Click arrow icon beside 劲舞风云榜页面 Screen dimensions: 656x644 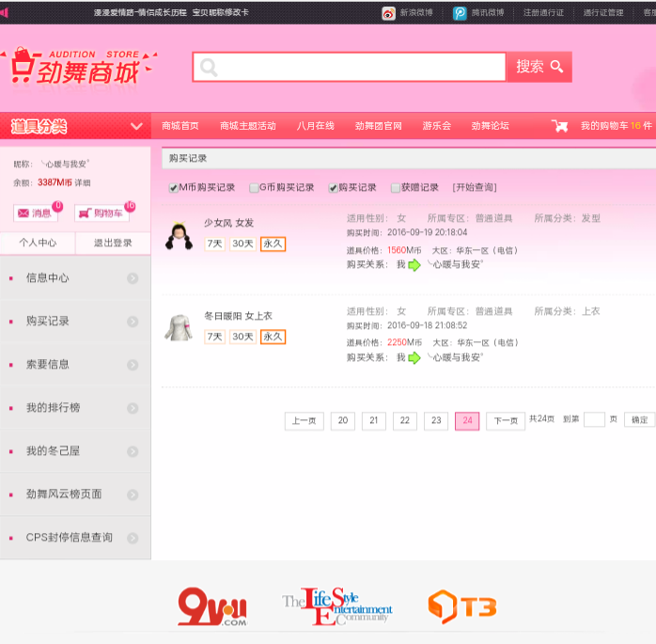coord(133,495)
